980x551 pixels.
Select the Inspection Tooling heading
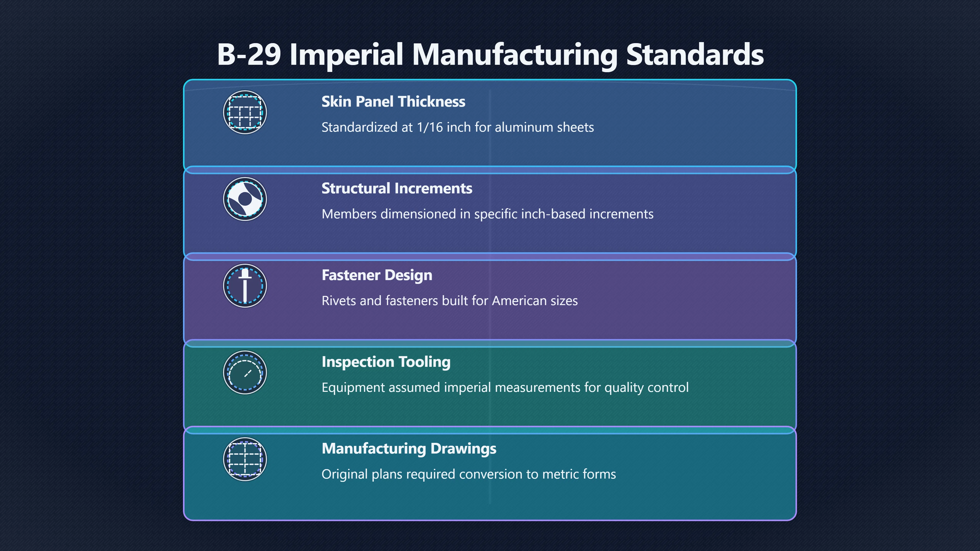pos(386,362)
